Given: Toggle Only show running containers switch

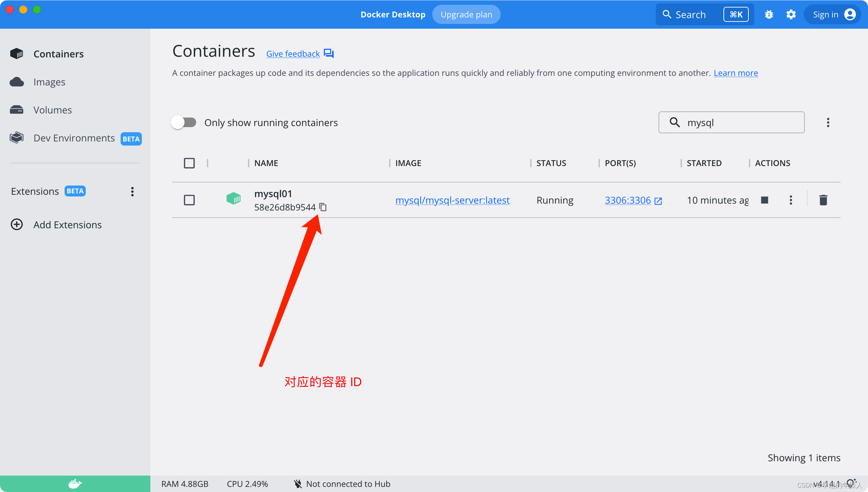Looking at the screenshot, I should pos(184,122).
